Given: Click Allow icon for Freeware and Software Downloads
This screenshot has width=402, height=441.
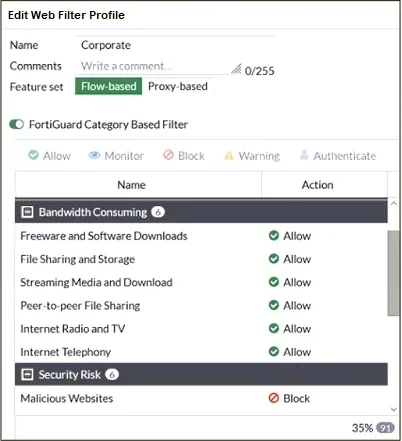Looking at the screenshot, I should coord(274,235).
